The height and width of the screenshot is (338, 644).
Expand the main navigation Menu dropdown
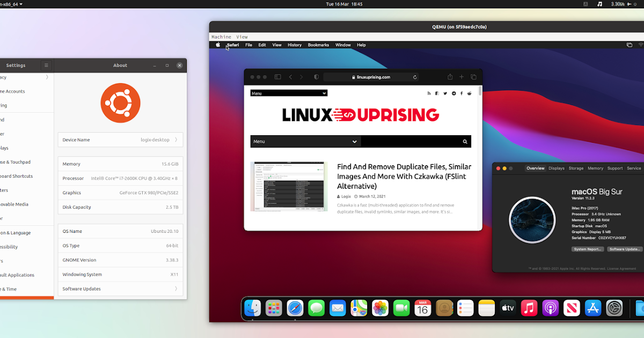[x=306, y=142]
